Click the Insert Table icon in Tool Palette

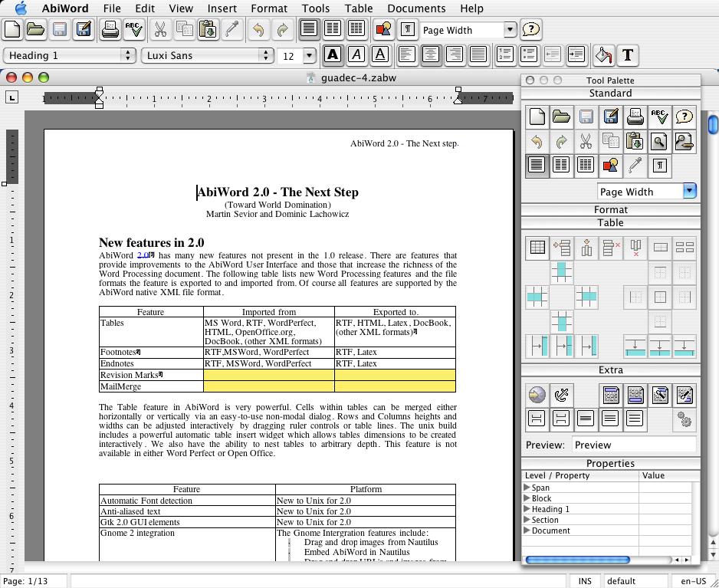537,248
